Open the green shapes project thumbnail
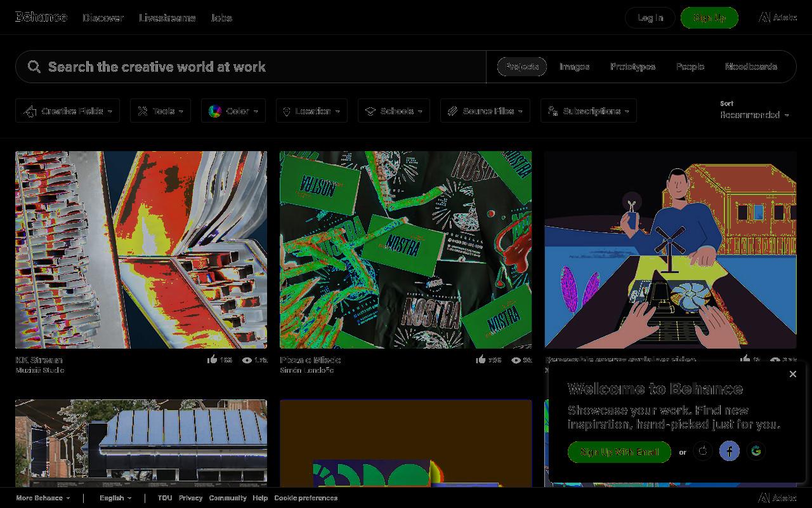The image size is (812, 508). [x=405, y=443]
